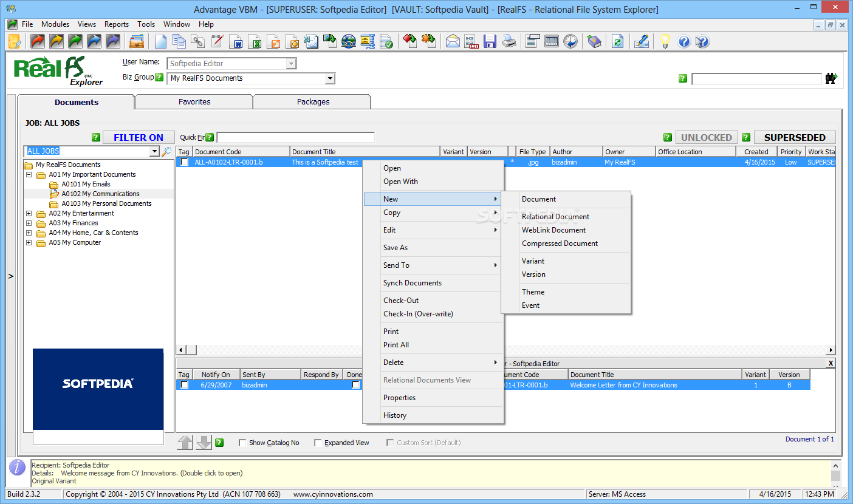The image size is (853, 504).
Task: Click the binoculars search icon
Action: [x=831, y=78]
